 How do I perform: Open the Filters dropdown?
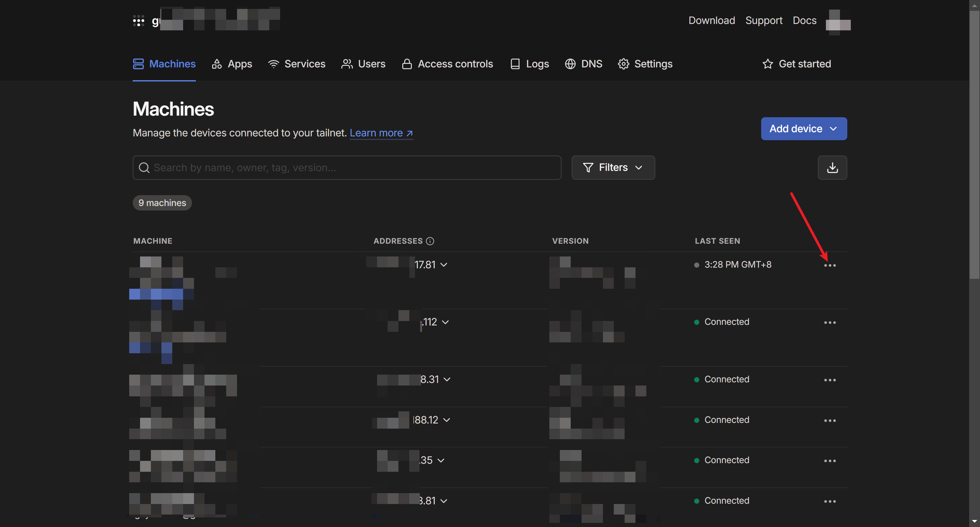[x=612, y=167]
